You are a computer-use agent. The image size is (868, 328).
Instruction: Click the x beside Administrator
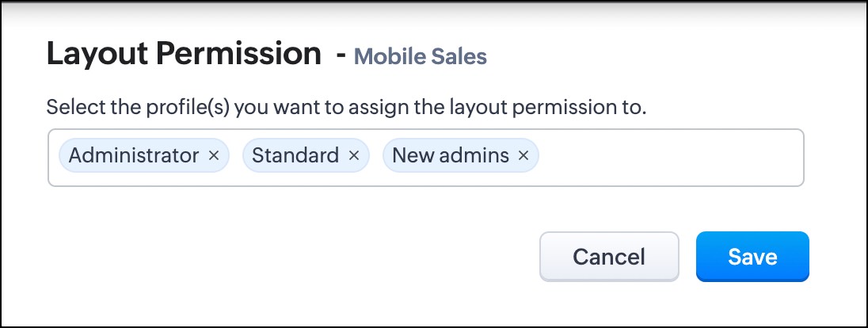[213, 156]
